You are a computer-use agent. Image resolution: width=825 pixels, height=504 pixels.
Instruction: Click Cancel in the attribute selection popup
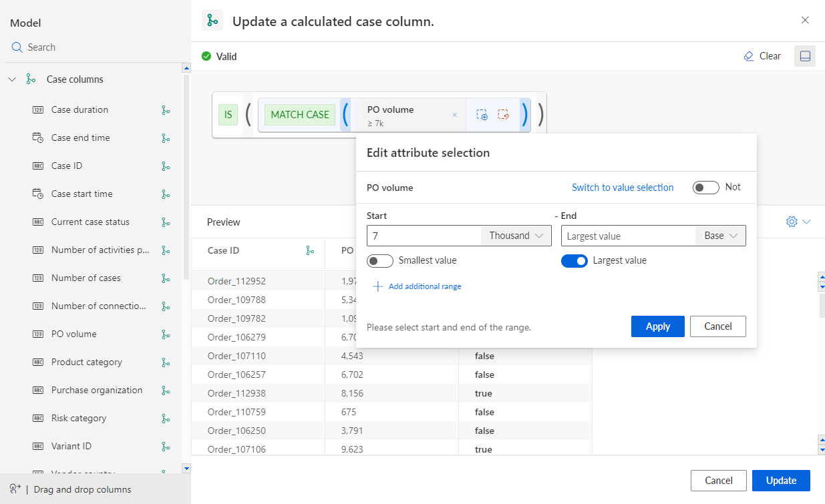click(718, 326)
